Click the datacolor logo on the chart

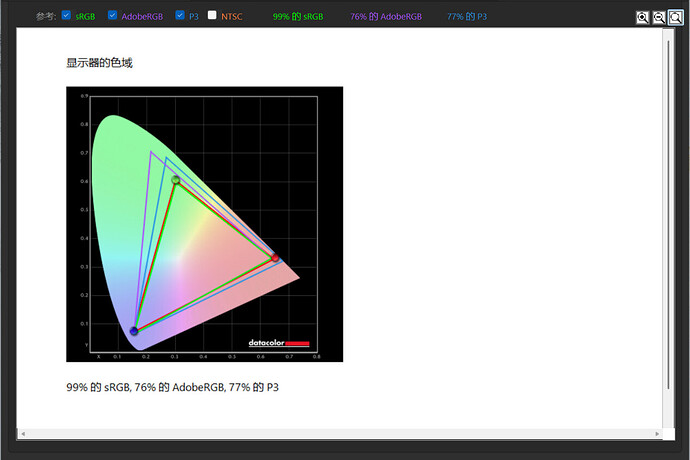click(x=279, y=343)
